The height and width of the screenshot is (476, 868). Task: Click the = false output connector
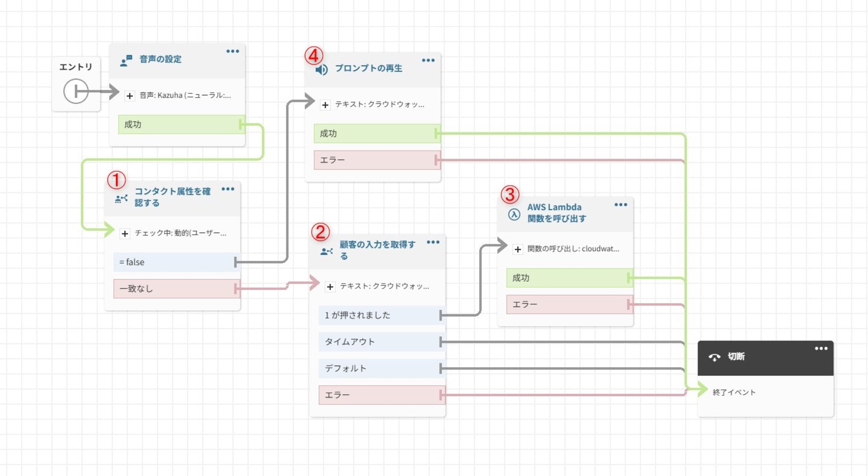237,262
